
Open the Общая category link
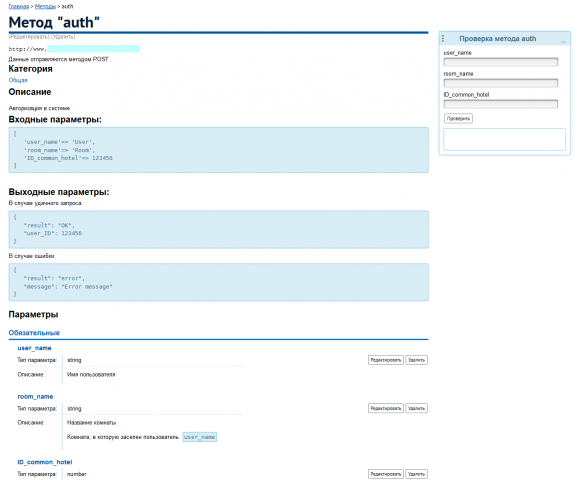point(18,80)
